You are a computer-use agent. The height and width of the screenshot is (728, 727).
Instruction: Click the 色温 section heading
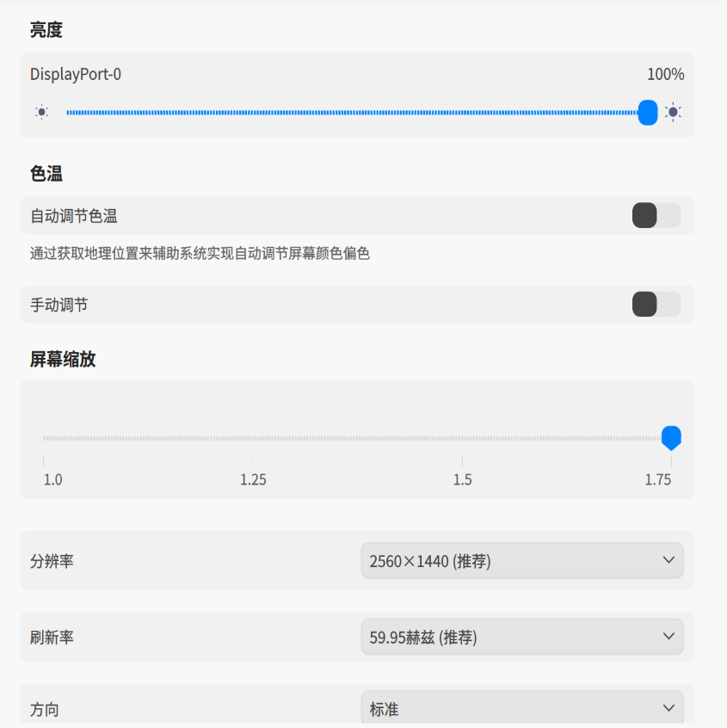tap(46, 174)
